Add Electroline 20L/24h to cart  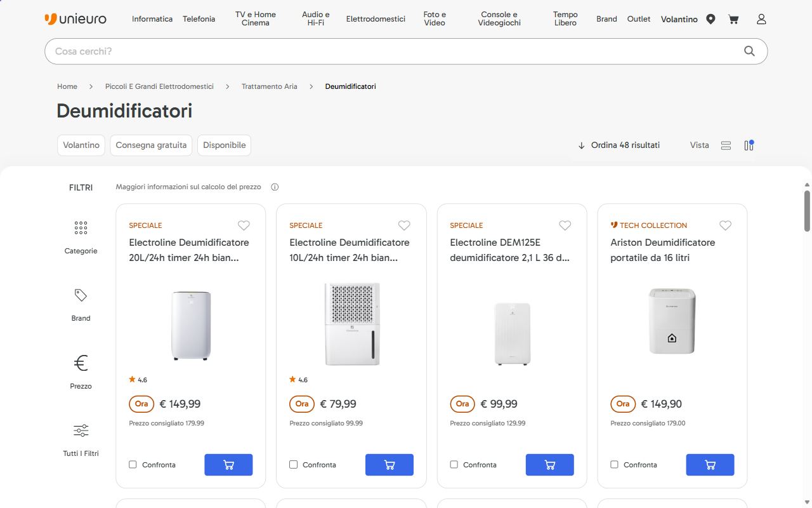(x=228, y=465)
